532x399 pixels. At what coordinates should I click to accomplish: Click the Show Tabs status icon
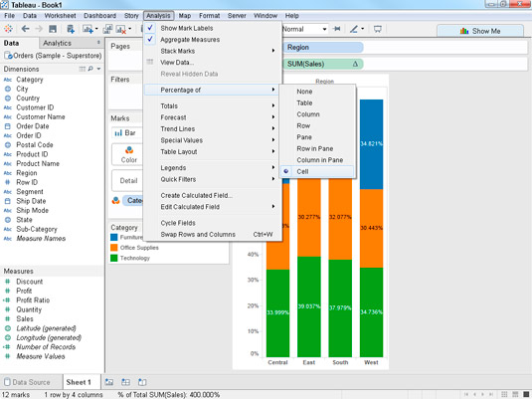coord(526,394)
